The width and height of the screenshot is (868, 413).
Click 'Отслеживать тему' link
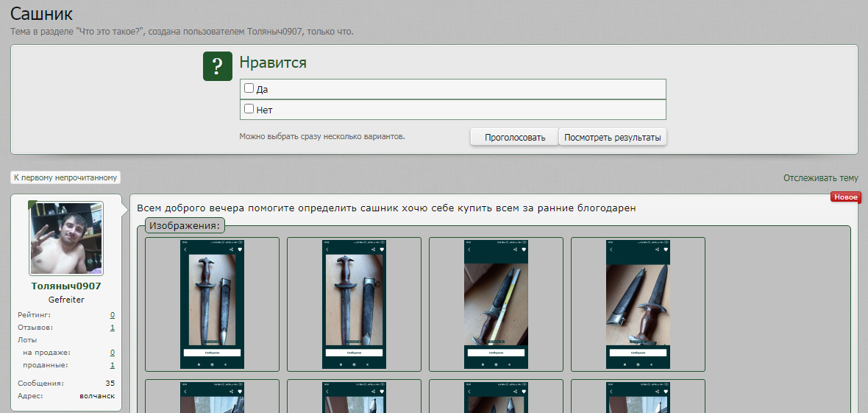(x=820, y=178)
